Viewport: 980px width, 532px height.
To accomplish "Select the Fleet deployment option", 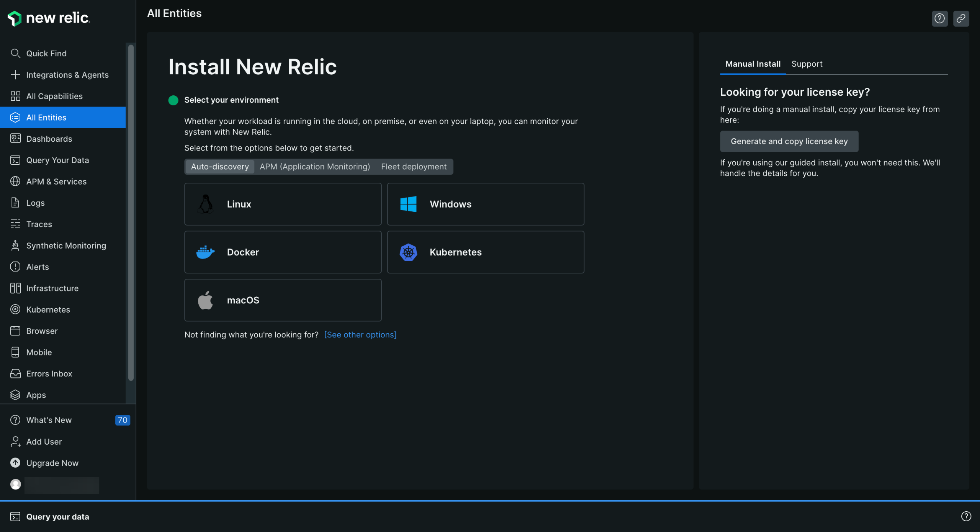I will pos(414,167).
